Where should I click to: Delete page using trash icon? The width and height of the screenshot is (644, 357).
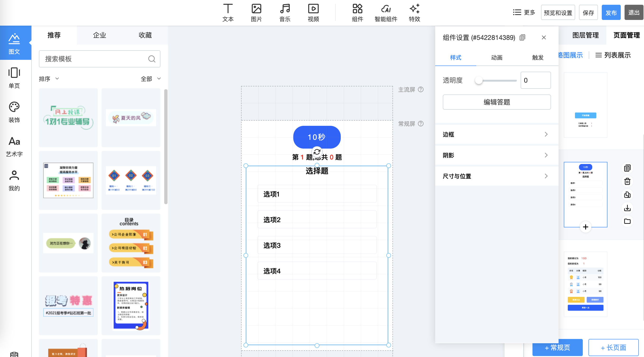[627, 181]
